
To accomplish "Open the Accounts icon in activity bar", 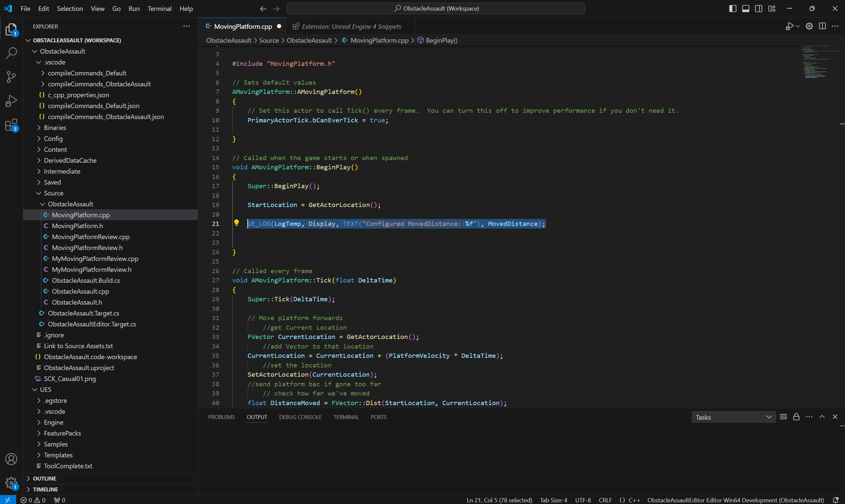I will 11,459.
